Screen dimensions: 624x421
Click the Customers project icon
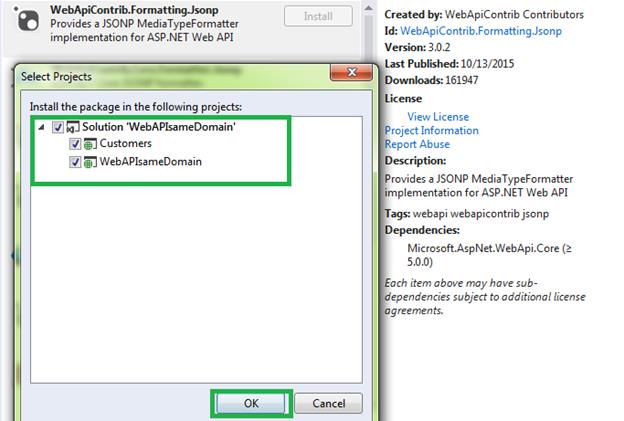[90, 144]
